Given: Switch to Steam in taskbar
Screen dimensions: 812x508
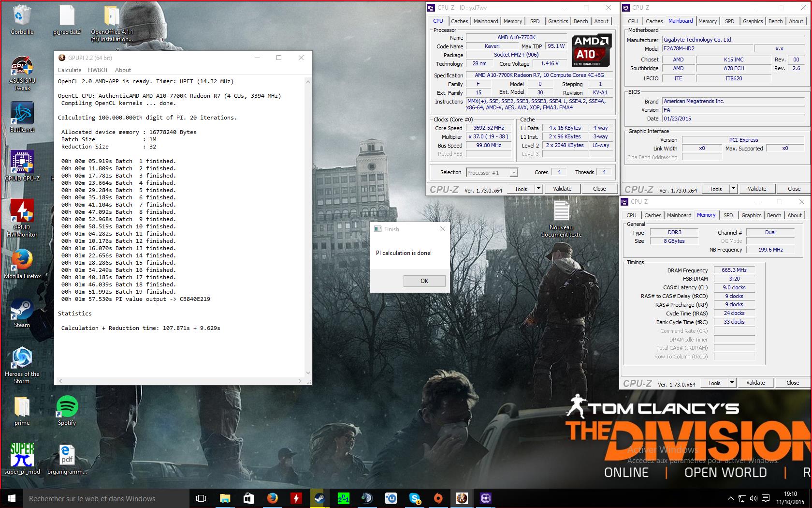Looking at the screenshot, I should 319,498.
